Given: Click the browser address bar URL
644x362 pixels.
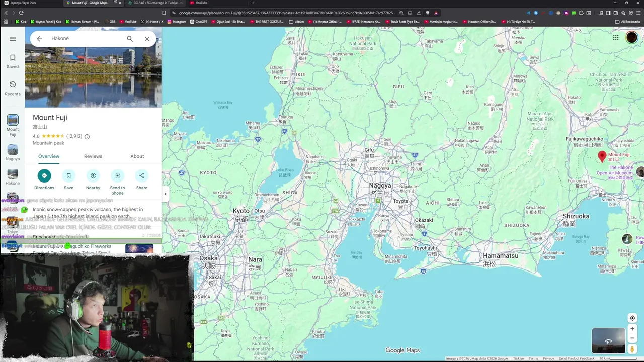Looking at the screenshot, I should pyautogui.click(x=287, y=13).
